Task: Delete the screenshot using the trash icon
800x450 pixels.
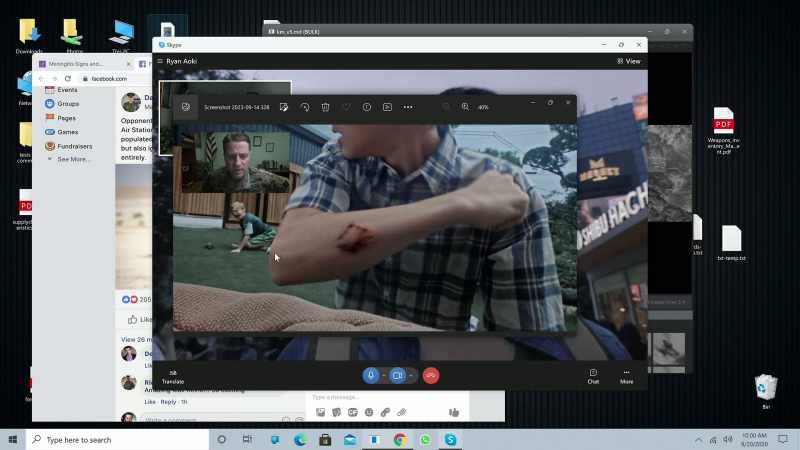Action: tap(325, 107)
